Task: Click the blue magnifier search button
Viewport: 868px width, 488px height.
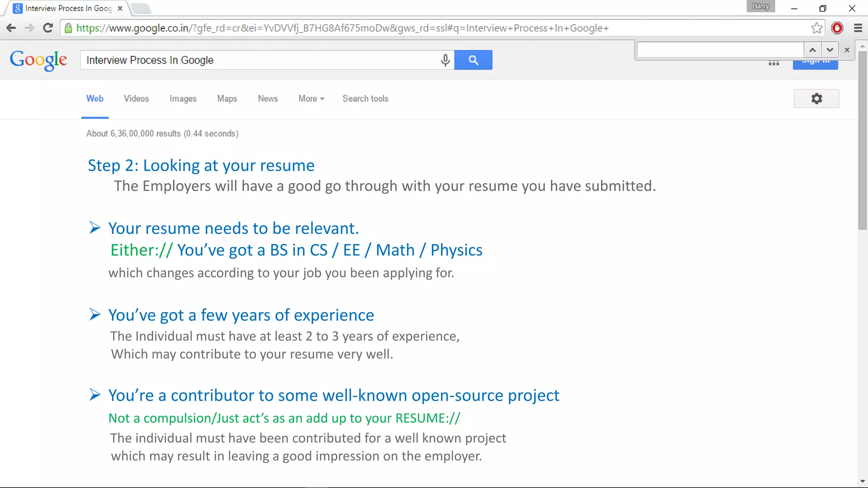Action: (x=473, y=60)
